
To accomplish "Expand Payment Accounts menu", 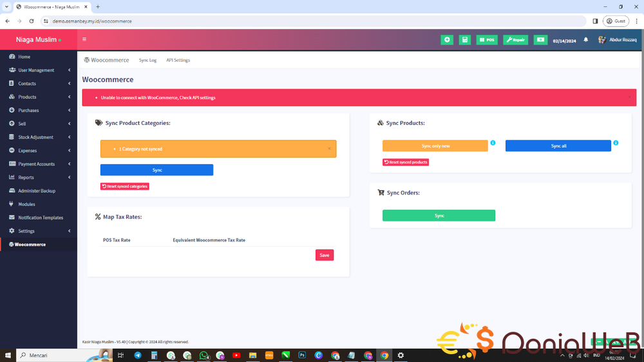I will tap(39, 164).
